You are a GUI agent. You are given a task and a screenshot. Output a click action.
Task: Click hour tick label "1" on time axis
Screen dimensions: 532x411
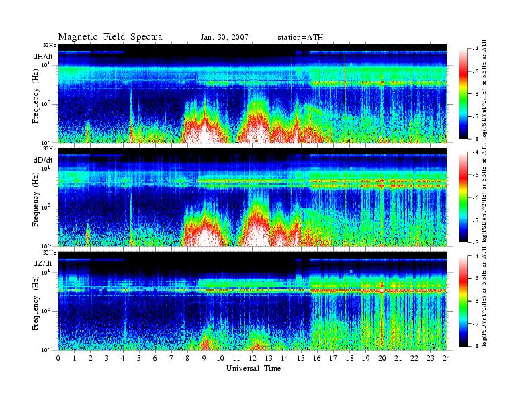point(75,358)
